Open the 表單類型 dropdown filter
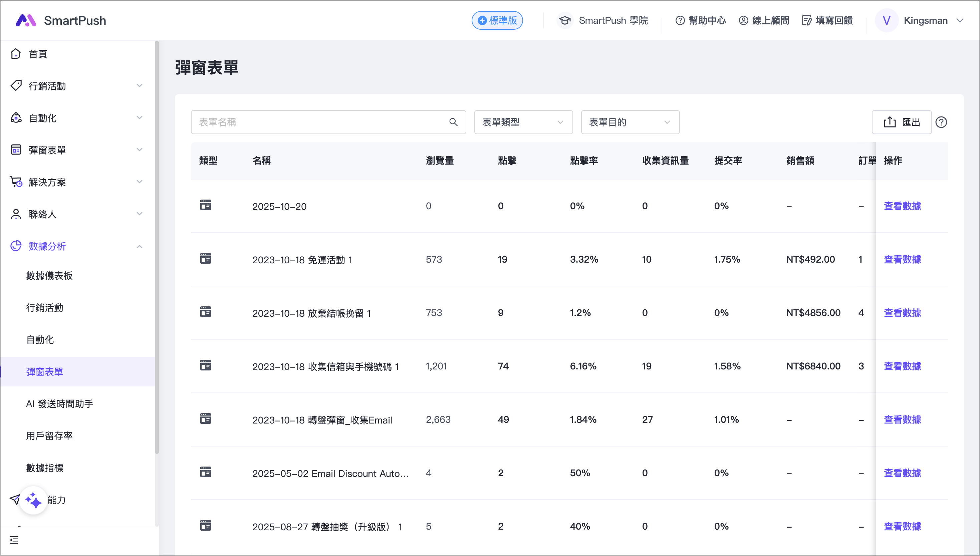 tap(523, 122)
